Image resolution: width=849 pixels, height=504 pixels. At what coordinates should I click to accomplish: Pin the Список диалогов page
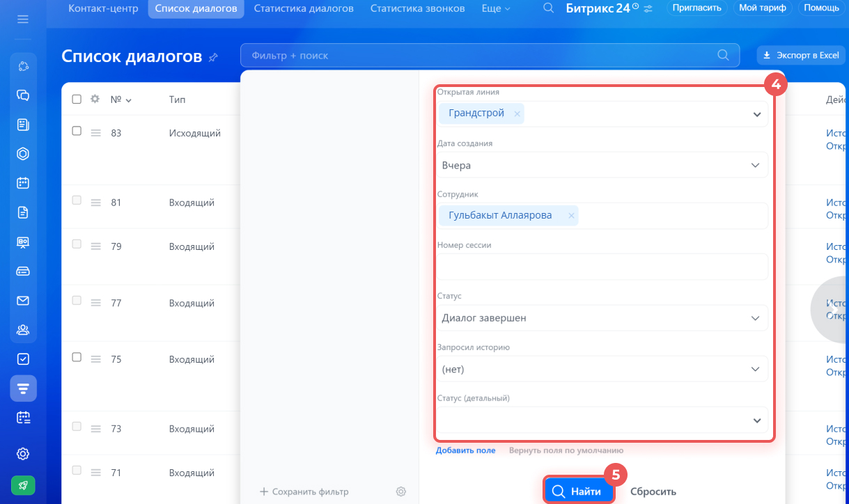point(213,58)
